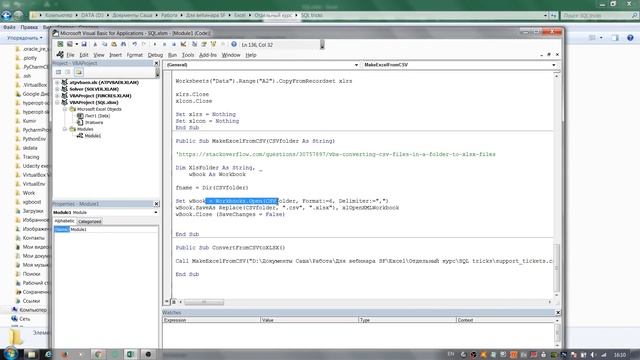This screenshot has width=640, height=360.
Task: Select Module1 in project tree
Action: [93, 136]
